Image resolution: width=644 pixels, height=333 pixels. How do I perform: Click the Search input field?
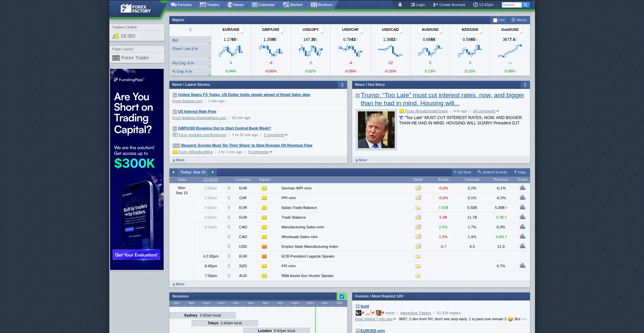point(512,5)
